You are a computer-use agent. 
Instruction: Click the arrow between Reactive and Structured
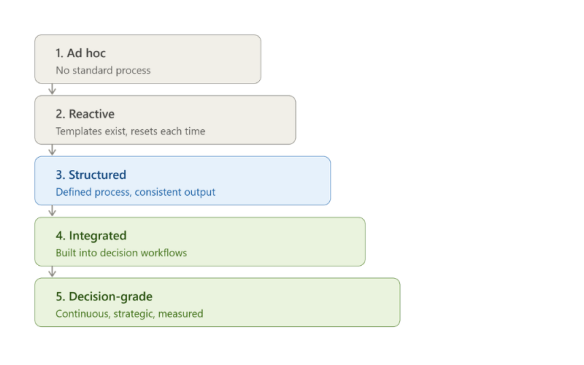52,150
